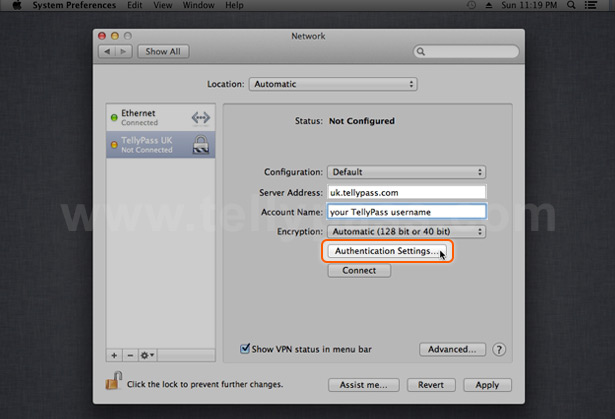Click the Assist me button
This screenshot has width=615, height=419.
point(364,385)
